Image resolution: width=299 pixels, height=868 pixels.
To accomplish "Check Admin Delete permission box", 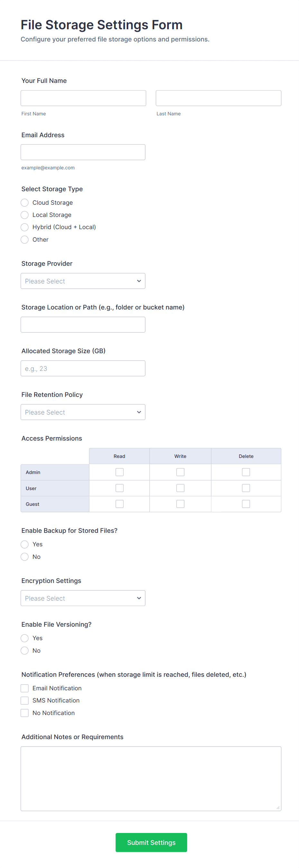I will [246, 472].
